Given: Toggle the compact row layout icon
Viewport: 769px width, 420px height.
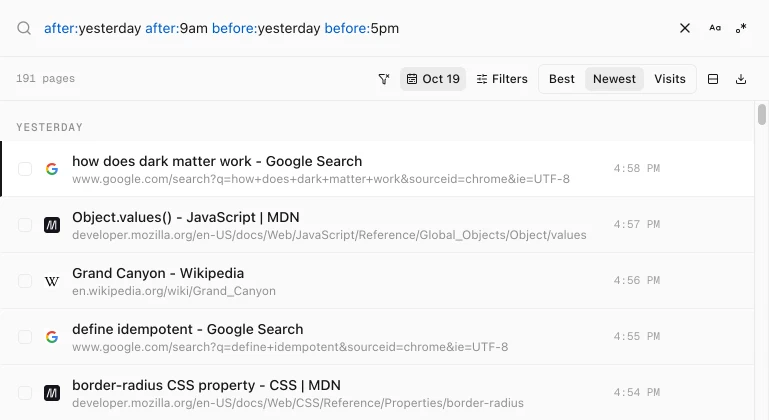Looking at the screenshot, I should [x=713, y=79].
